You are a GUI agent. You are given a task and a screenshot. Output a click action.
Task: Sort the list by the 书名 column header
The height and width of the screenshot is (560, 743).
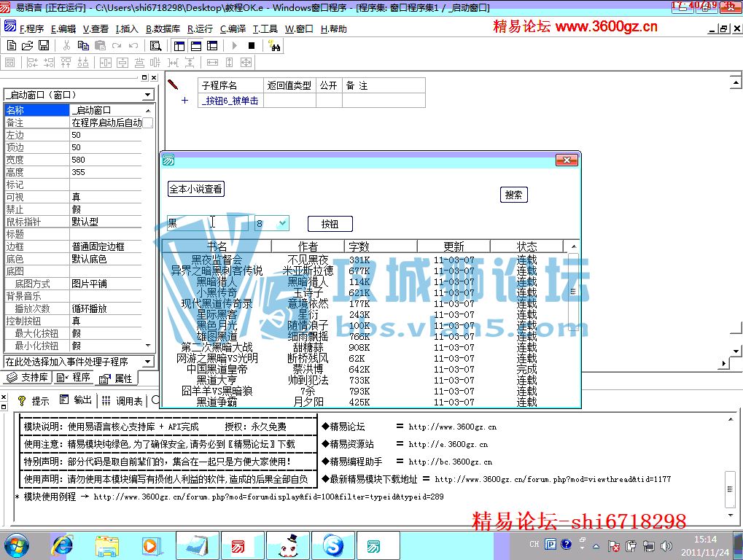(217, 246)
